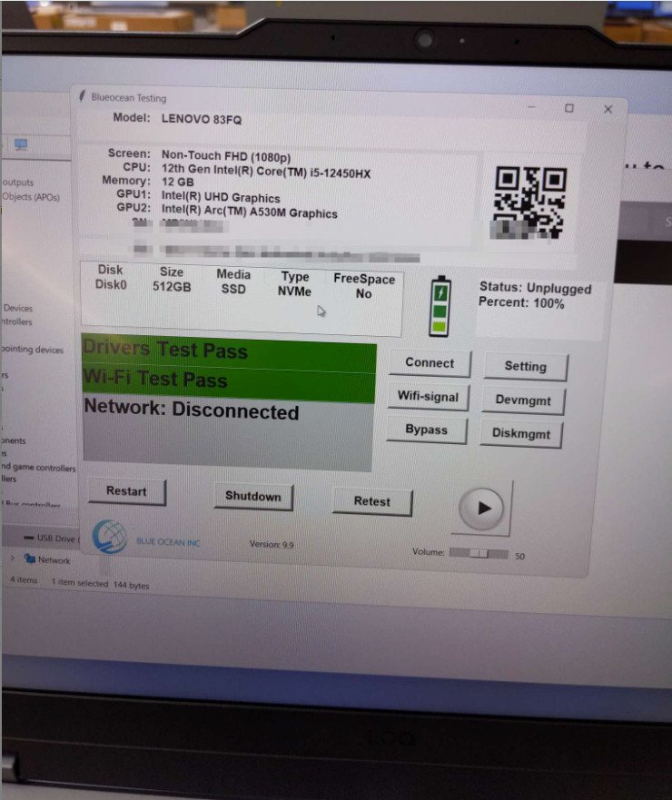
Task: Select Network in the background Explorer window
Action: tap(54, 560)
